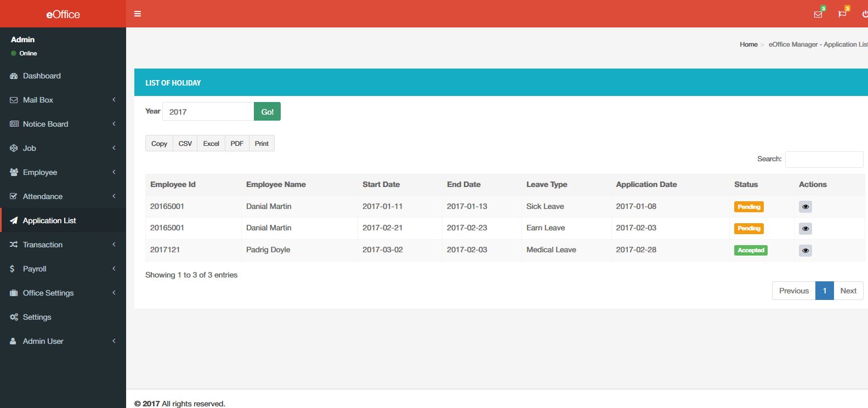This screenshot has width=868, height=408.
Task: Expand the Payroll submenu chevron
Action: click(114, 269)
